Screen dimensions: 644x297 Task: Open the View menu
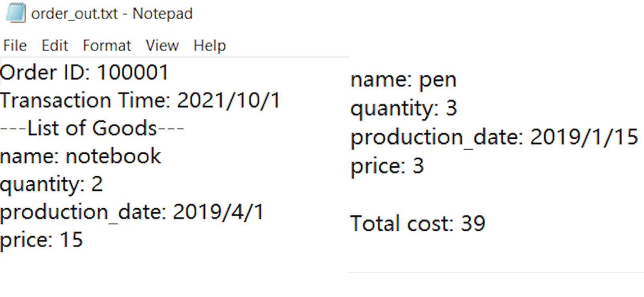pos(162,46)
